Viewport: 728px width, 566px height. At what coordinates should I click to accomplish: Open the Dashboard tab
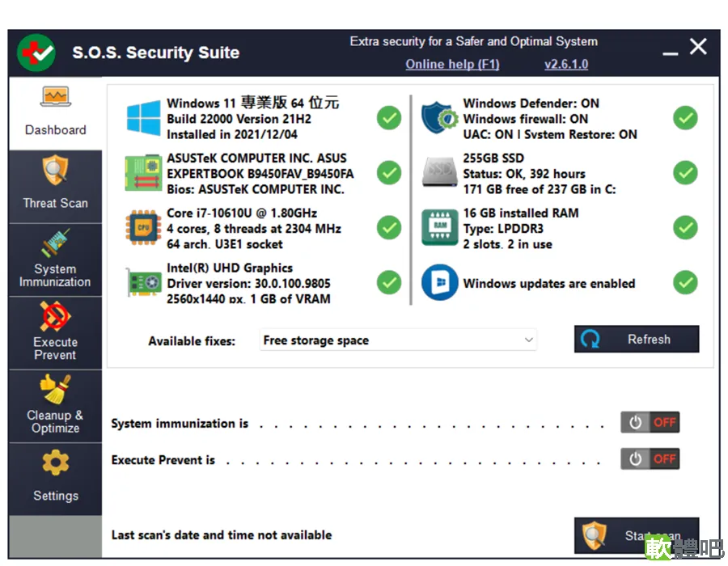(55, 113)
